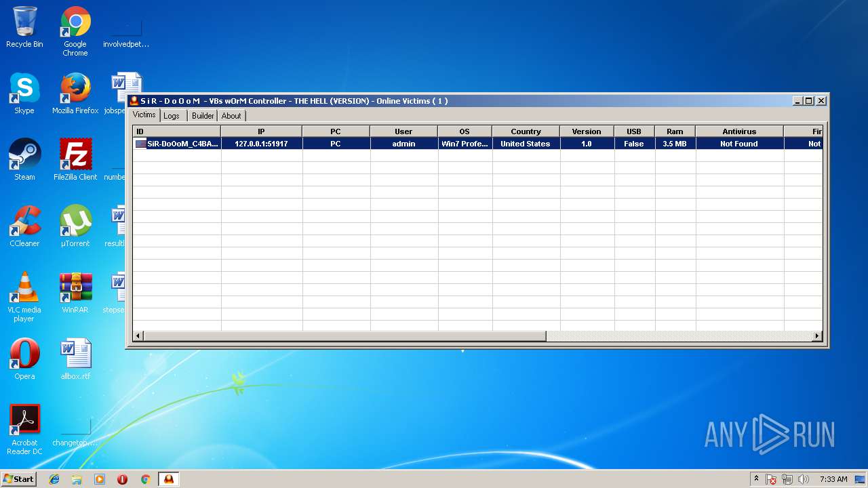Open the Skype desktop shortcut
The height and width of the screenshot is (488, 868).
24,94
